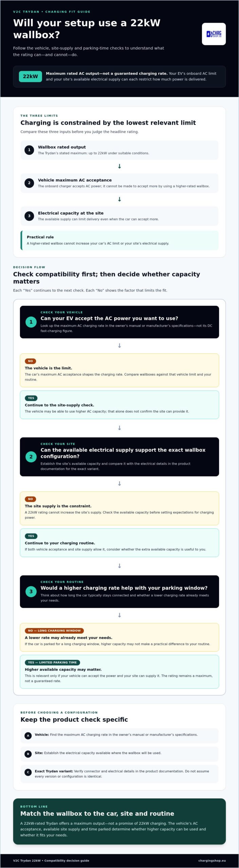Select numbered circle 2 beside Vehicle maximum AC acceptance

pos(29,183)
